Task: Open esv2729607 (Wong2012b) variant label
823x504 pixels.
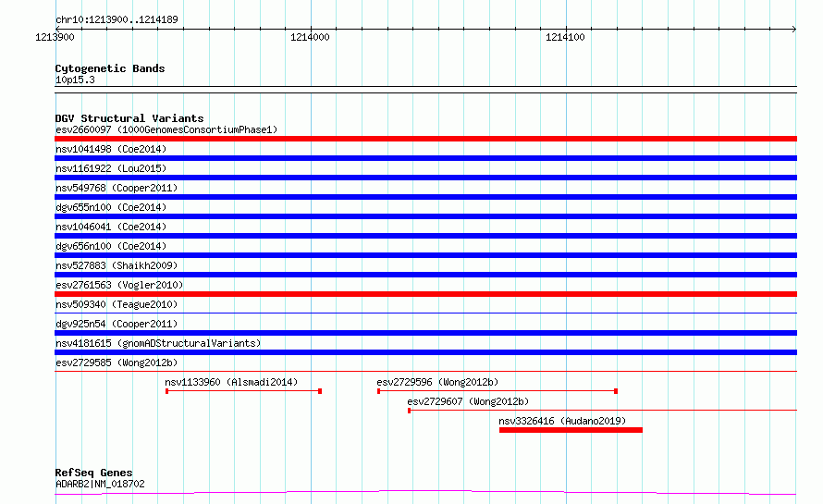Action: [x=468, y=401]
